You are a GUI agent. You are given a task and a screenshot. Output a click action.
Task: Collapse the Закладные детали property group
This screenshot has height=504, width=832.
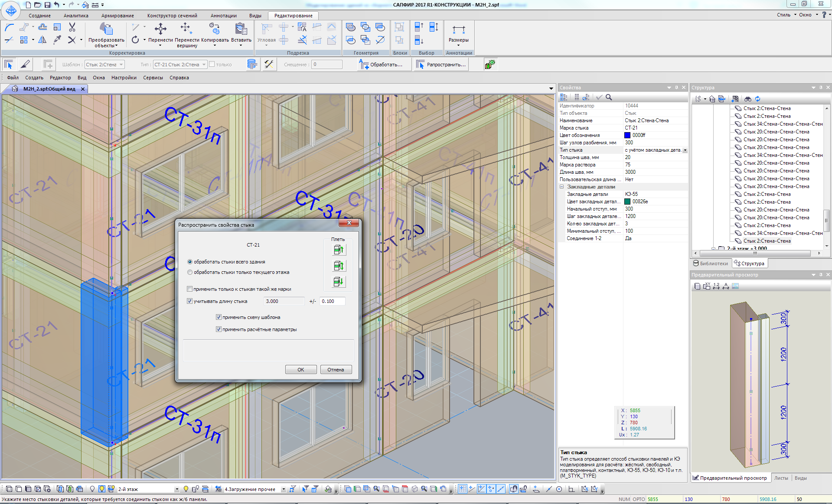(x=562, y=187)
